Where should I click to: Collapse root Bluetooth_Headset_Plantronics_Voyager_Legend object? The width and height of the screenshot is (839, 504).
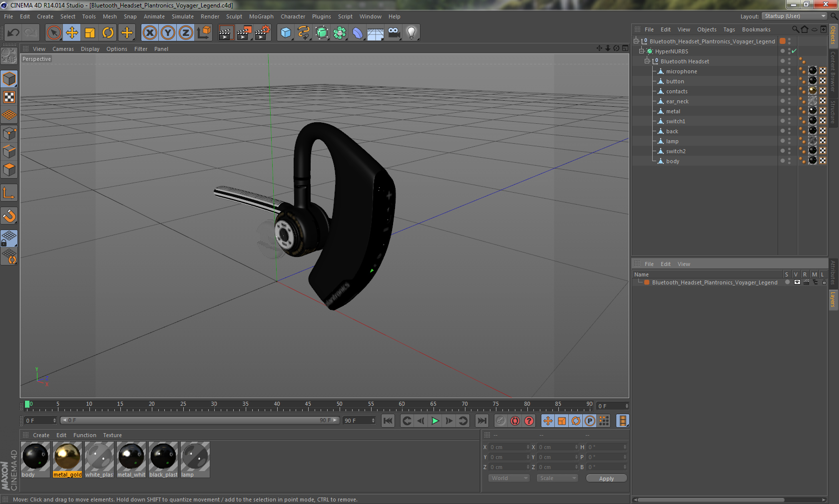pyautogui.click(x=636, y=41)
